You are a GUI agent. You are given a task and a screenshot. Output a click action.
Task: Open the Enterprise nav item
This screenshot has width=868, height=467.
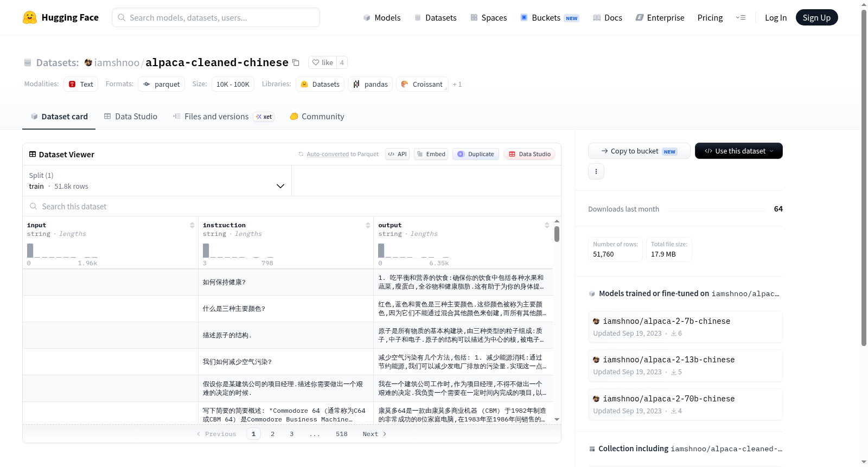(660, 17)
